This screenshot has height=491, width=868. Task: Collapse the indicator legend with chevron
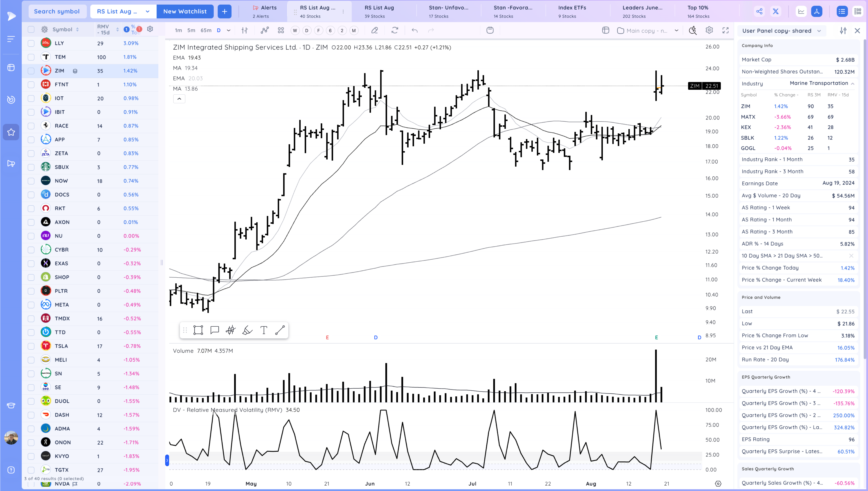pyautogui.click(x=179, y=99)
